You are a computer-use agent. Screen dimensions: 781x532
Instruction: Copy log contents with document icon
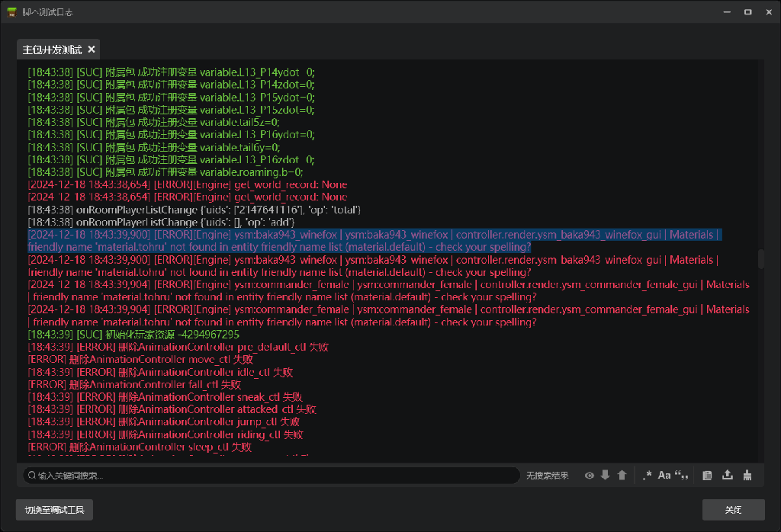click(x=707, y=476)
